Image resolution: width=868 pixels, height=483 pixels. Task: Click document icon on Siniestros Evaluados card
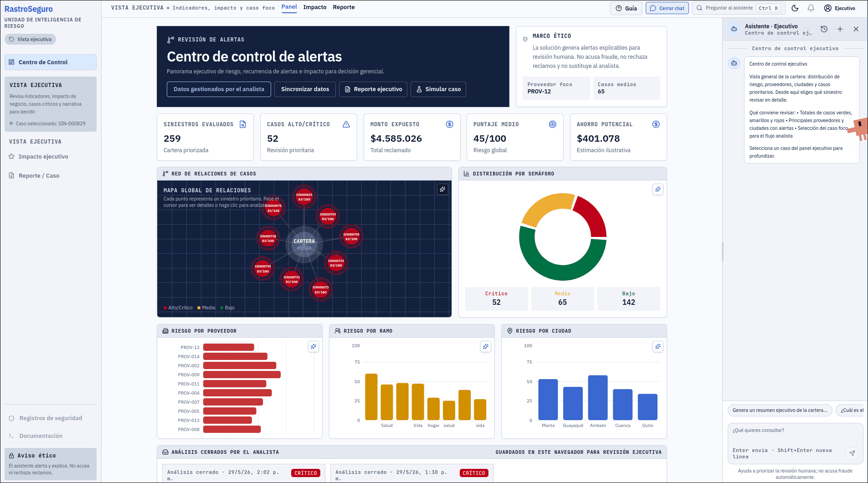tap(243, 124)
